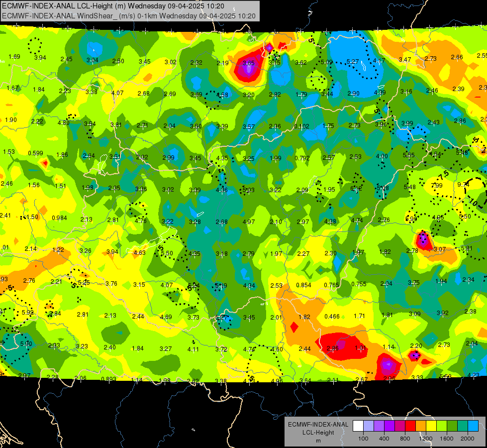Click the wind shear value 0.755

359,284
